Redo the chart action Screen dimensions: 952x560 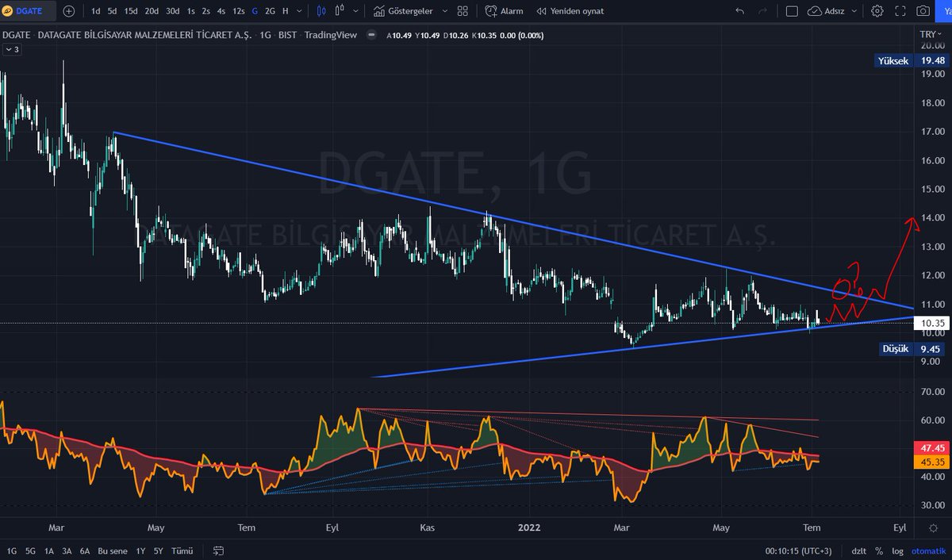[763, 11]
